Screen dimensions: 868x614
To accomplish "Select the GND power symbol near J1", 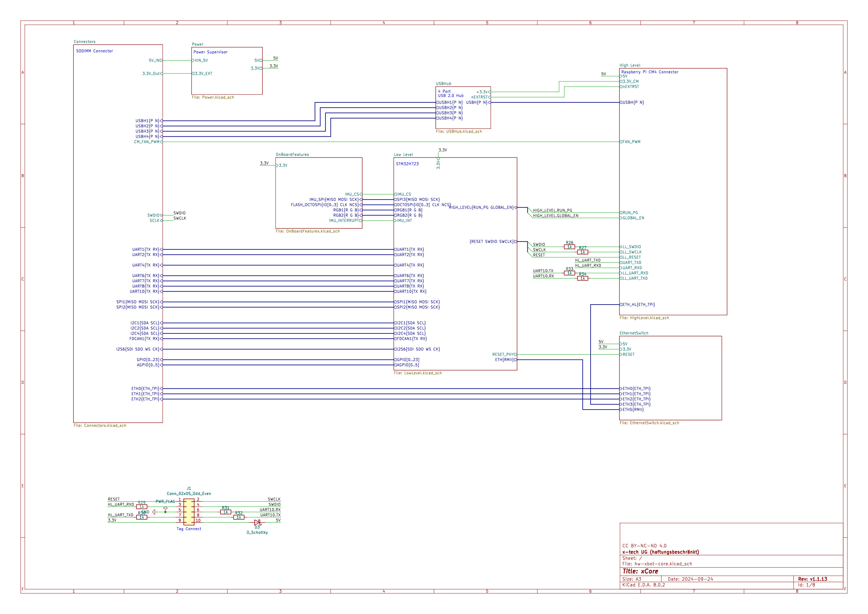I will click(x=153, y=512).
